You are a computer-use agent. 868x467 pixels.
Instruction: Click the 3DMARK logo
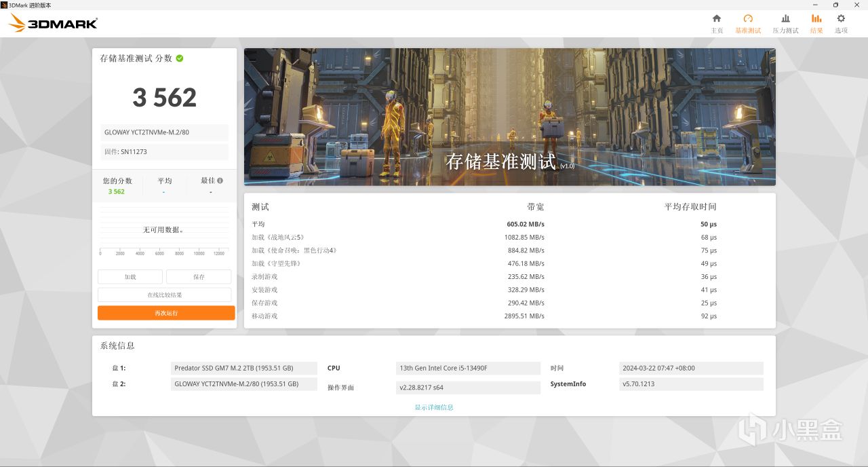tap(53, 24)
